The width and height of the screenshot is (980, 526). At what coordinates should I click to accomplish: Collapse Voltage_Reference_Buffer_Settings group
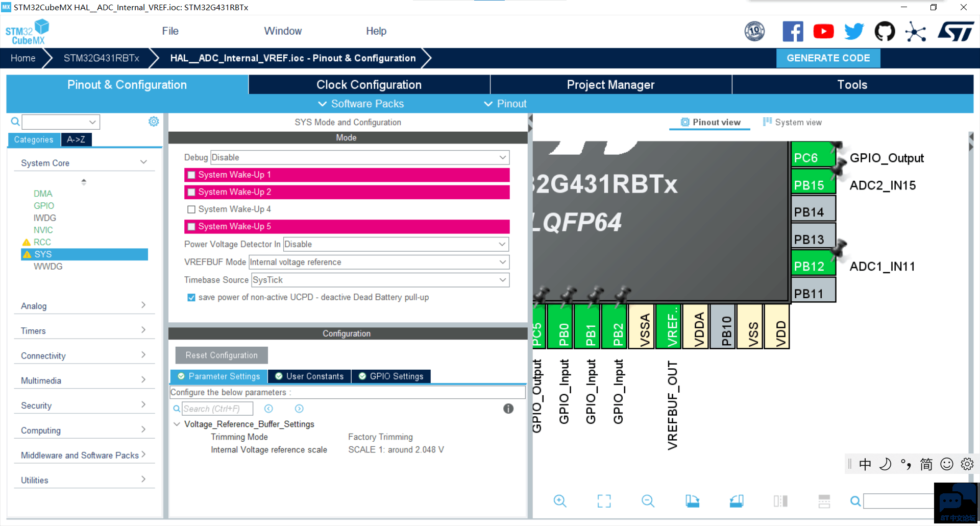[177, 424]
